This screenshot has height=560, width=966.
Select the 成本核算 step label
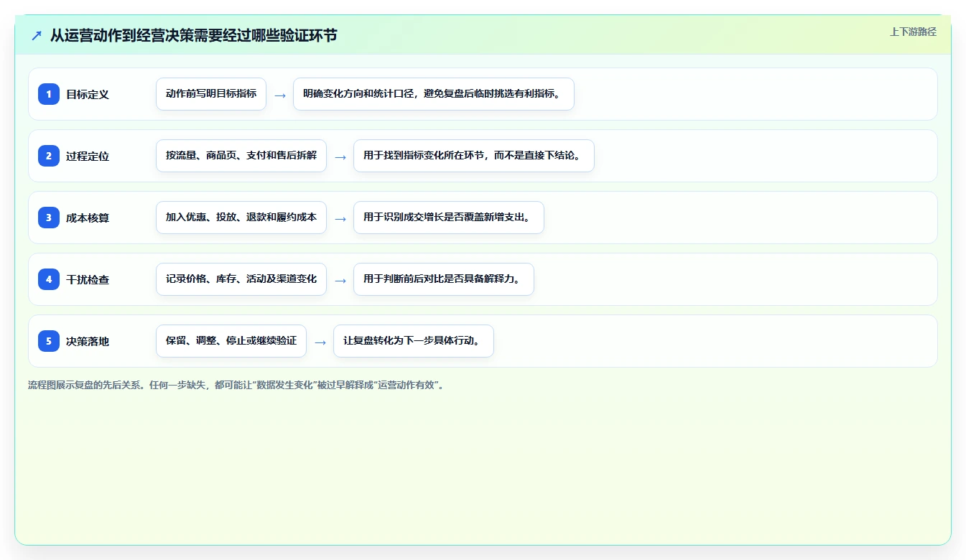tap(88, 218)
